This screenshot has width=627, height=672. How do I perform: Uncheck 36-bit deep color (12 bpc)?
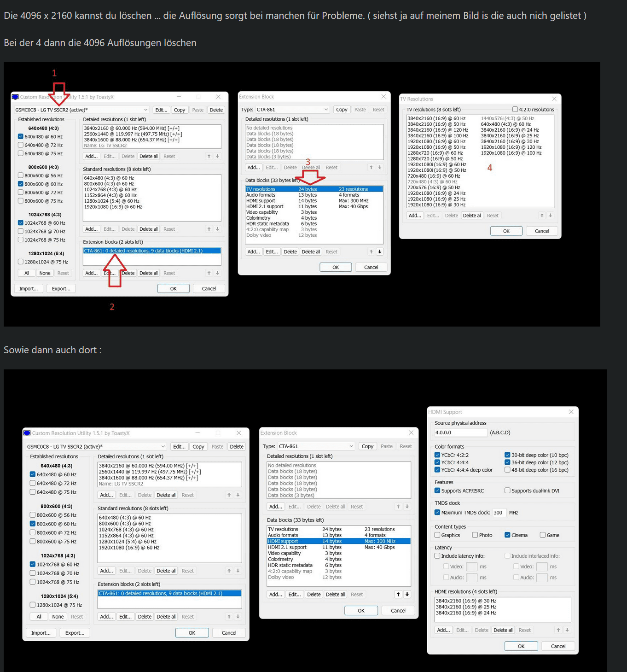tap(507, 462)
